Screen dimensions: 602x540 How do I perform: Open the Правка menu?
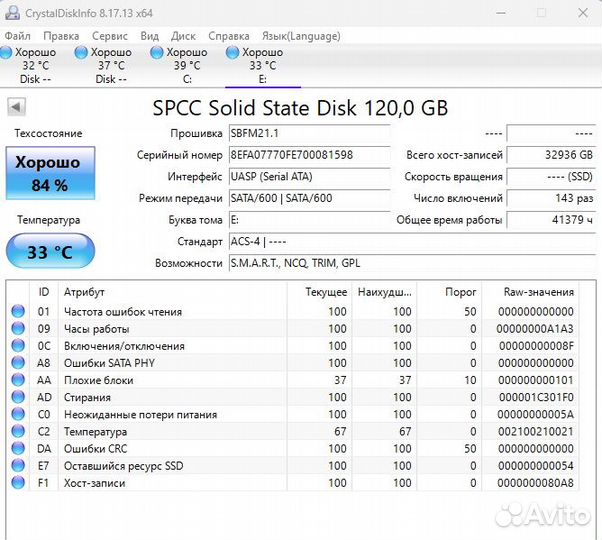tap(61, 36)
